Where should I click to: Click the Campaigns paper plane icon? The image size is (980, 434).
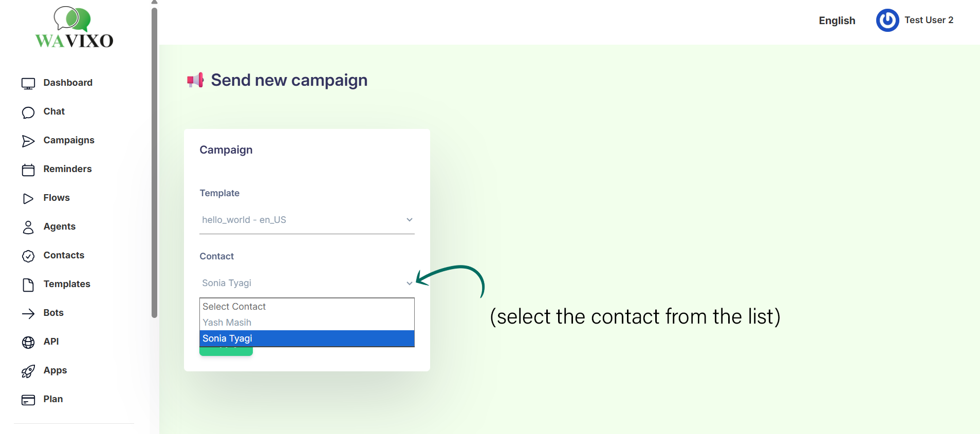click(x=28, y=141)
